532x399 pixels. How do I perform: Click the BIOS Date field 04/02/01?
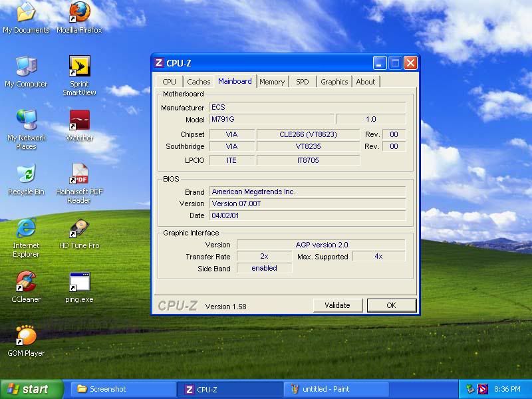[x=307, y=215]
